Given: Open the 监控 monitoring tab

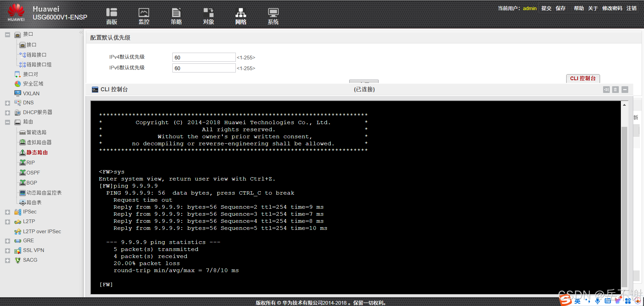Looking at the screenshot, I should pyautogui.click(x=144, y=16).
